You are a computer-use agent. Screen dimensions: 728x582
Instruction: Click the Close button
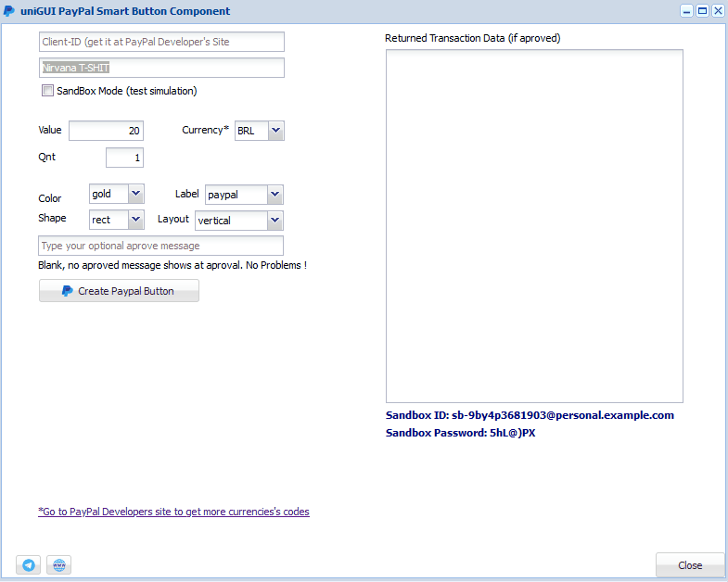pyautogui.click(x=690, y=564)
